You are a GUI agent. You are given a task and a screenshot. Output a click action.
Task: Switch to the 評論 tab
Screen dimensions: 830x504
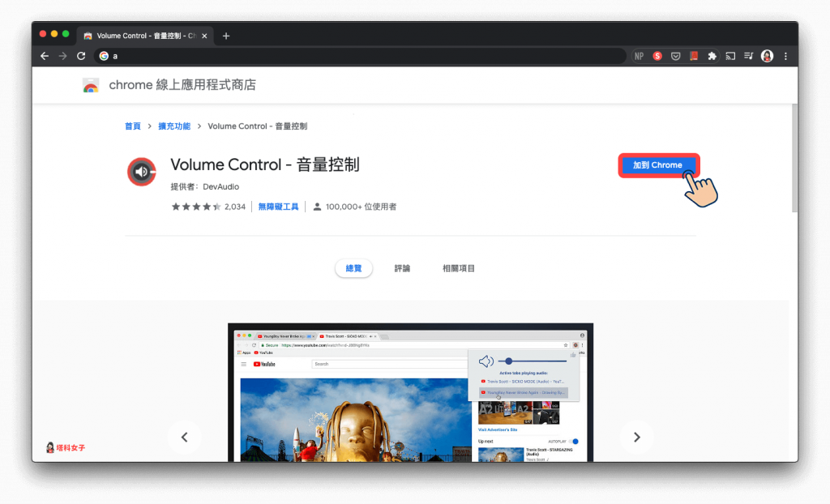pyautogui.click(x=402, y=268)
